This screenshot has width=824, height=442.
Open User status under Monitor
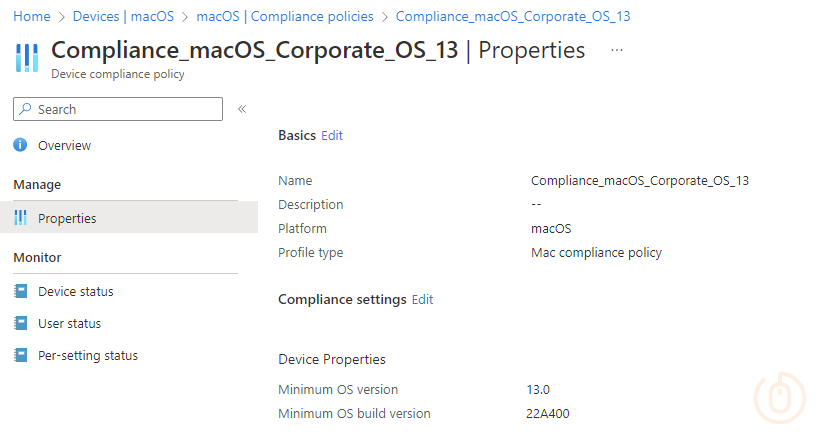[69, 323]
